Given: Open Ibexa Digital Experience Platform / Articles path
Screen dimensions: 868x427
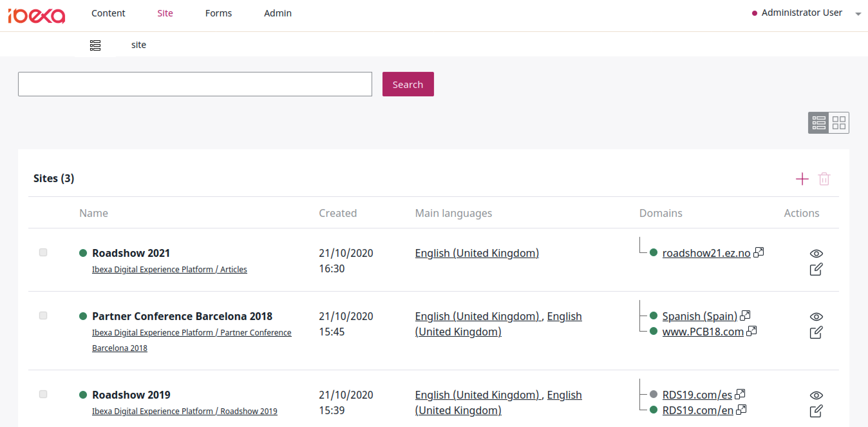Looking at the screenshot, I should [169, 269].
